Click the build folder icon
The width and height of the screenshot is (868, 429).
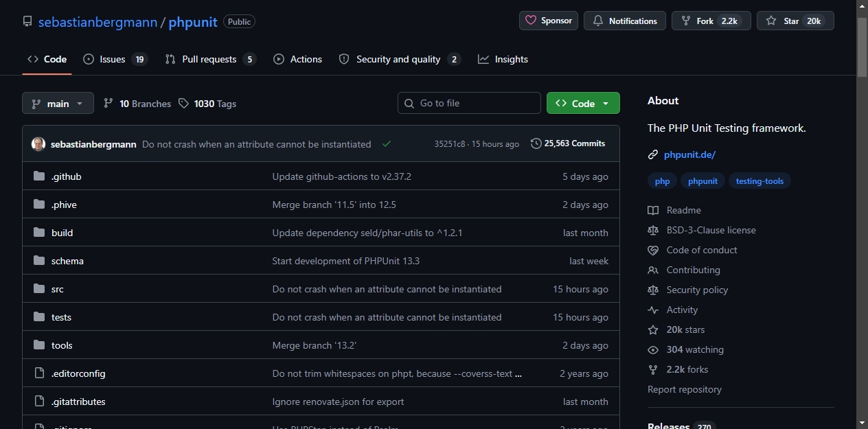39,233
